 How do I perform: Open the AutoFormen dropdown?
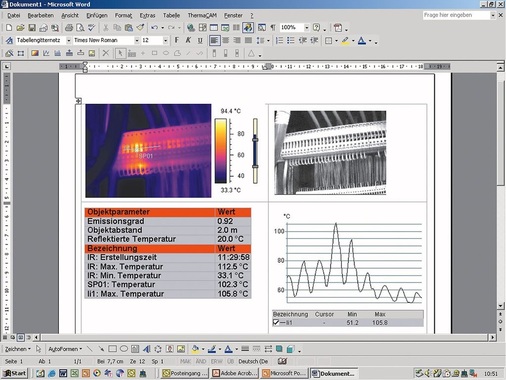tap(65, 349)
